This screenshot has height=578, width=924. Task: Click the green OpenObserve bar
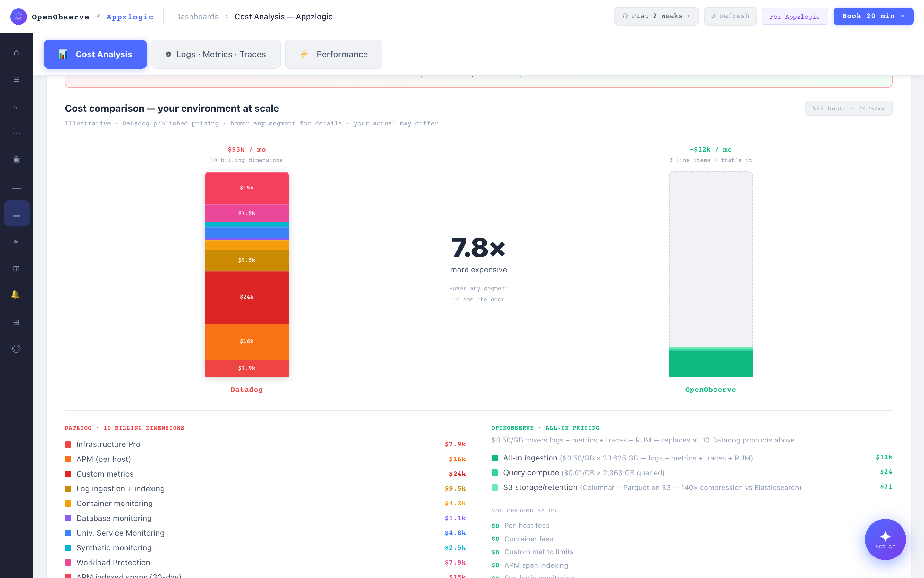[x=711, y=364]
